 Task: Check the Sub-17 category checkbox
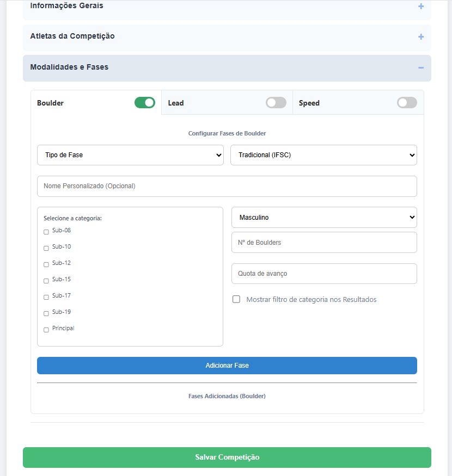click(46, 297)
